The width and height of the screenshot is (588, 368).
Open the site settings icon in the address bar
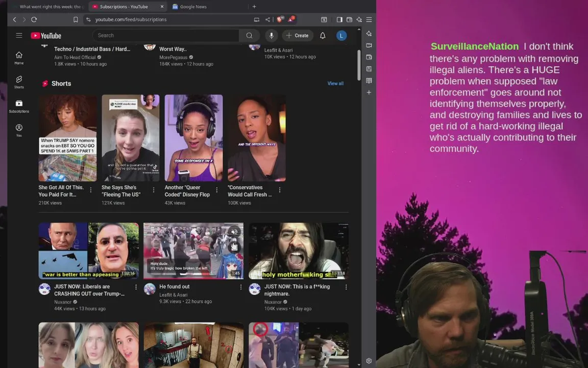click(88, 19)
